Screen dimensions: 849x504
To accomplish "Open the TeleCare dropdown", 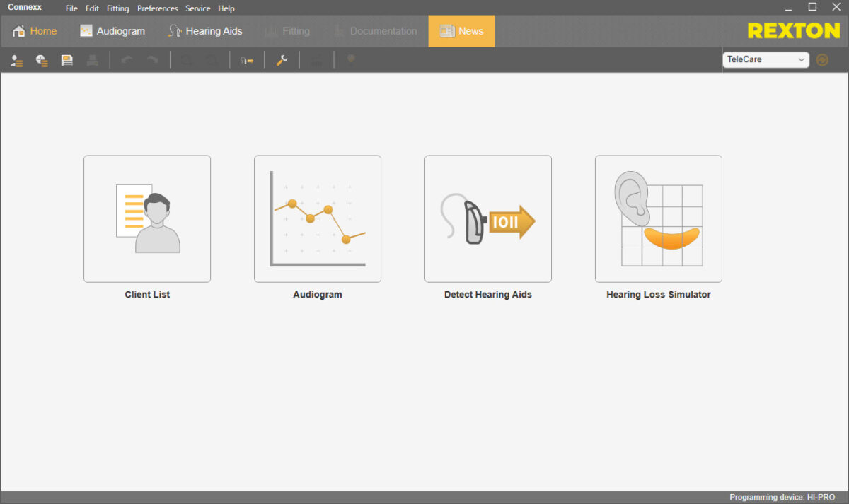I will [766, 59].
